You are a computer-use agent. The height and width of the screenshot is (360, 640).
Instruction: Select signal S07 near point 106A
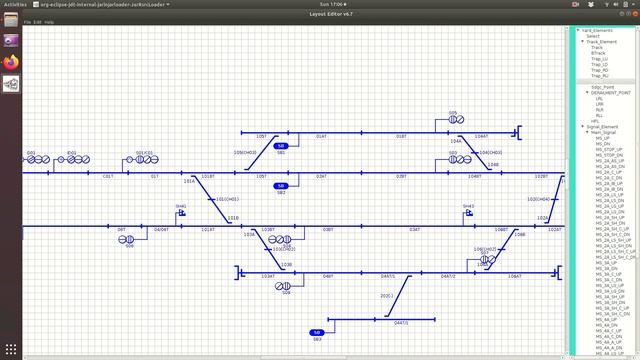(x=488, y=259)
